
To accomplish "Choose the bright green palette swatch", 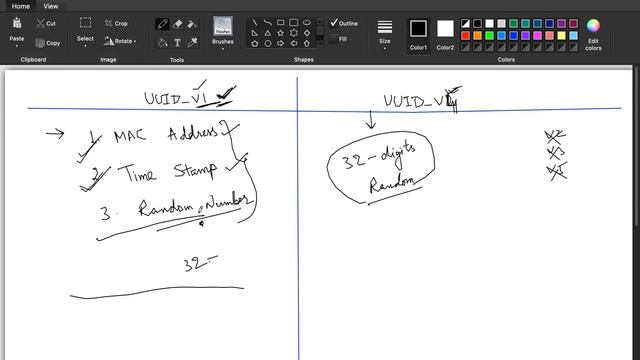I will (x=489, y=36).
